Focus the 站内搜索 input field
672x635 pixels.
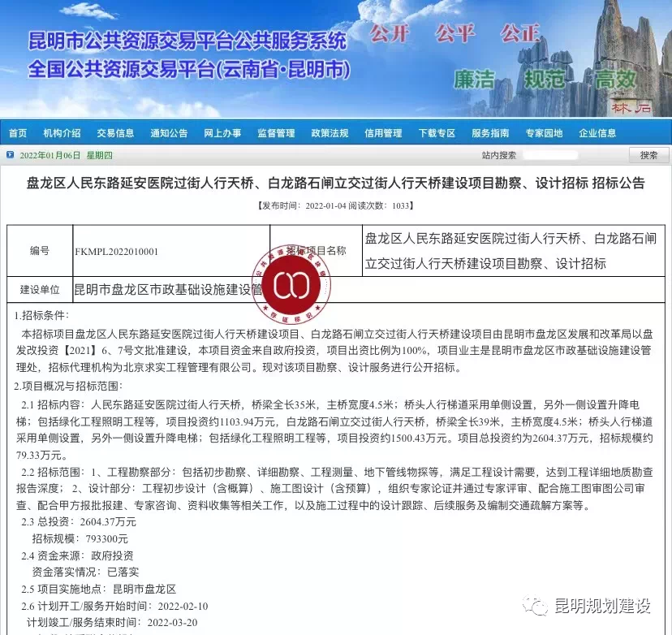550,155
